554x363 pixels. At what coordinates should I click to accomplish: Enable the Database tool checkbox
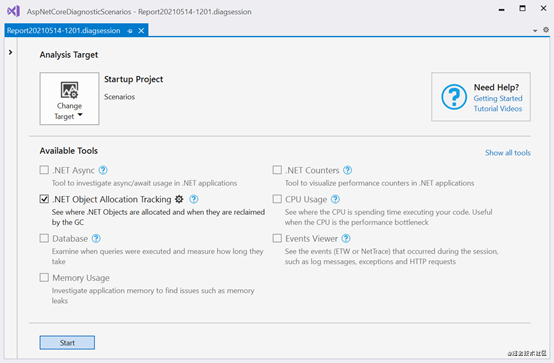point(44,238)
